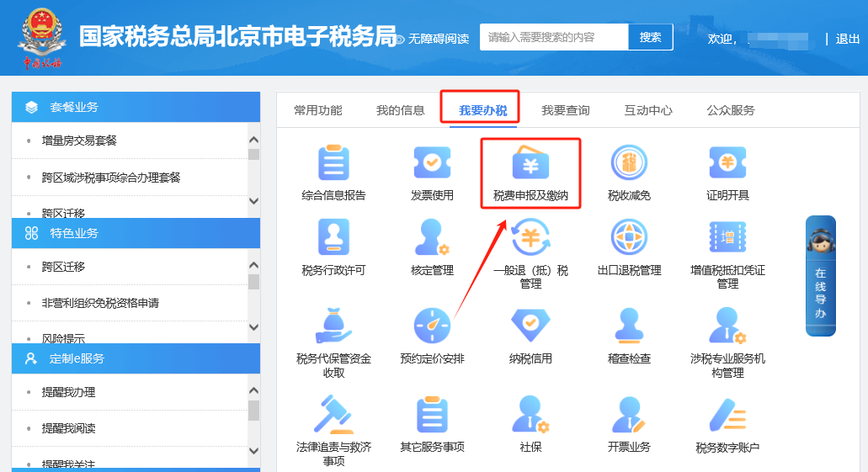The image size is (868, 472).
Task: Click the 退出 link
Action: pos(848,39)
